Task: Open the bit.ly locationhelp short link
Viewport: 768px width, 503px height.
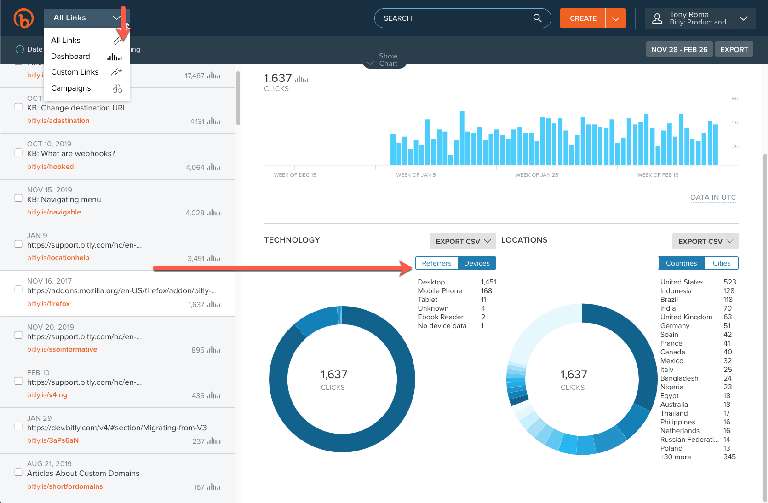Action: [x=58, y=258]
